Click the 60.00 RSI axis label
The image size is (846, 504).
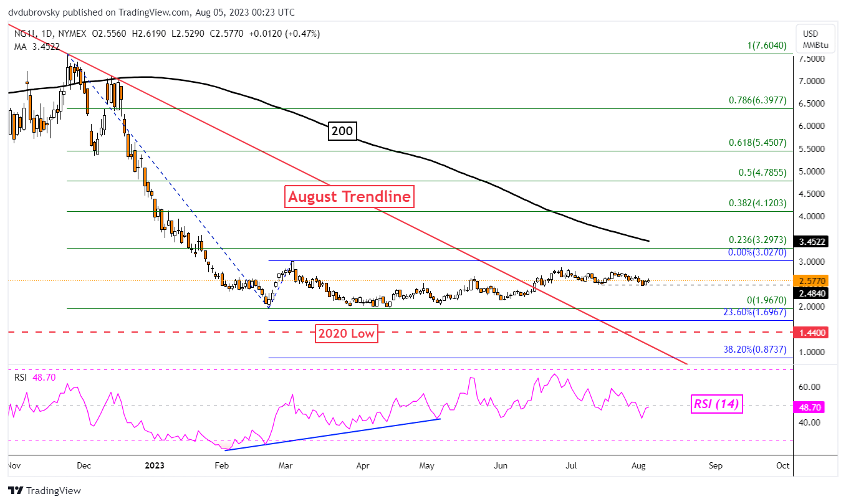(809, 387)
